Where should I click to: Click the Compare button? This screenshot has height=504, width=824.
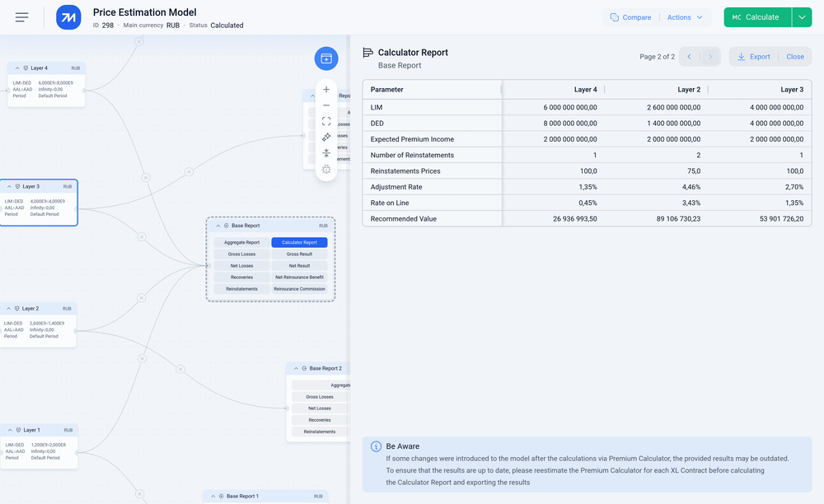[x=630, y=17]
